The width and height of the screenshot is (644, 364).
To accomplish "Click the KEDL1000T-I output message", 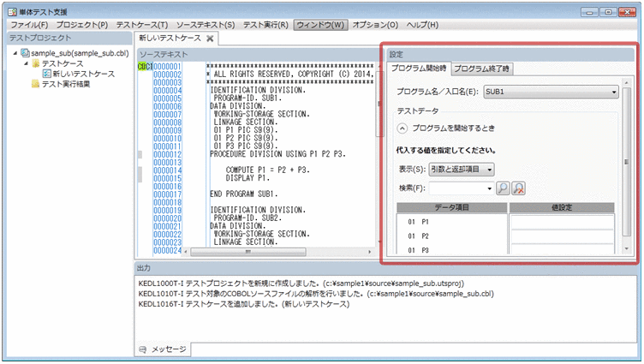I will pos(301,283).
